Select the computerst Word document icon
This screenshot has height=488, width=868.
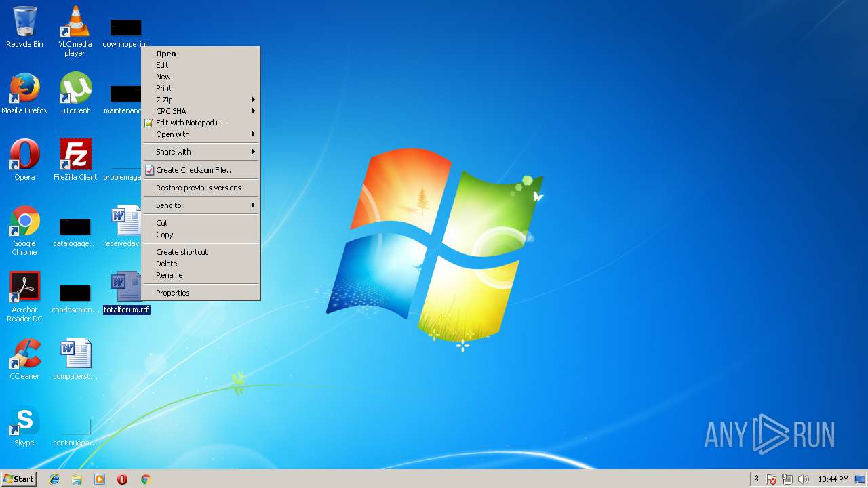(75, 359)
